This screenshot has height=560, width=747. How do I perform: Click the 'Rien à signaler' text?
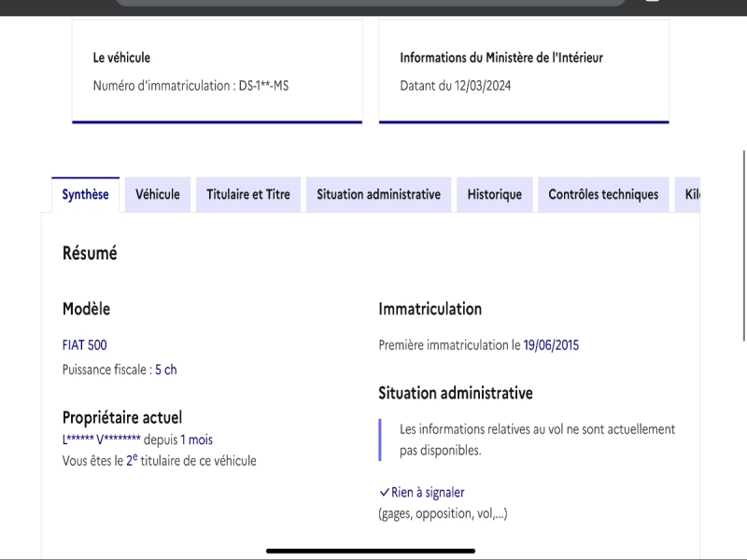pyautogui.click(x=428, y=493)
